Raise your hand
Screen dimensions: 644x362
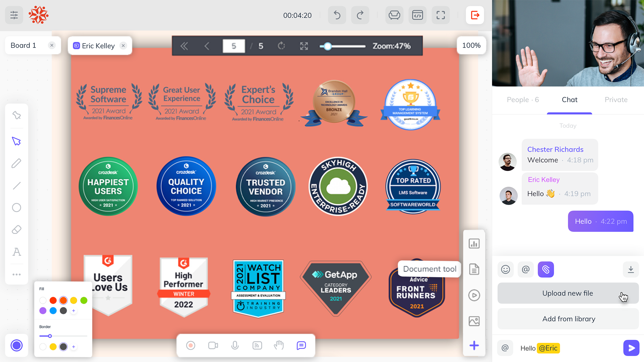(x=279, y=345)
